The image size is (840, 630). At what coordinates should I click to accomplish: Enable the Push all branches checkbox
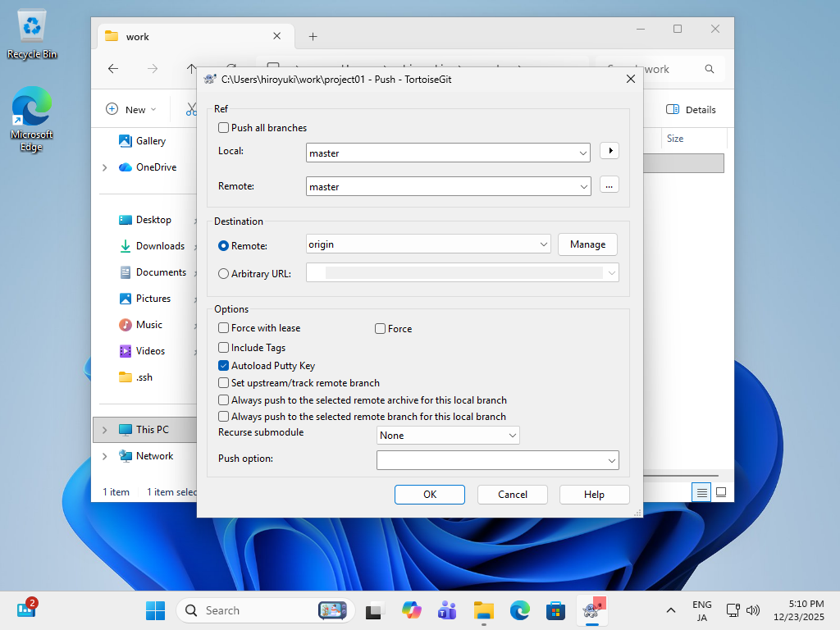click(x=224, y=128)
